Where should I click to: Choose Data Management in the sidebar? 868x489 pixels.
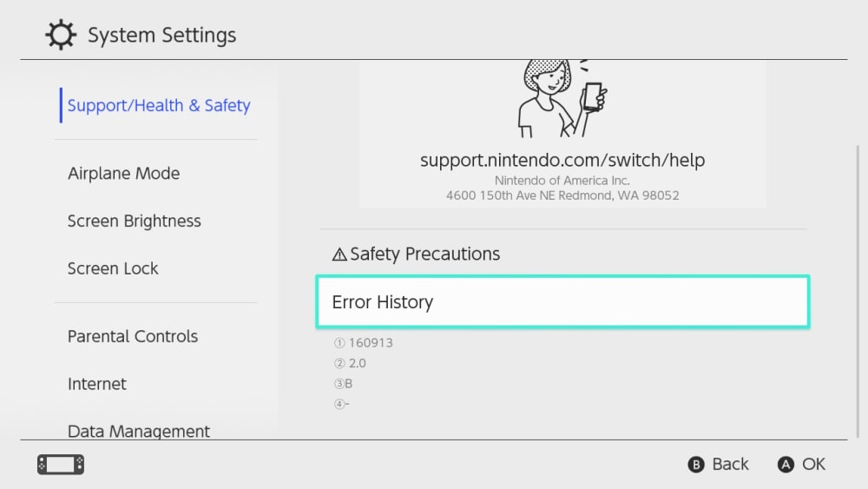[x=139, y=431]
